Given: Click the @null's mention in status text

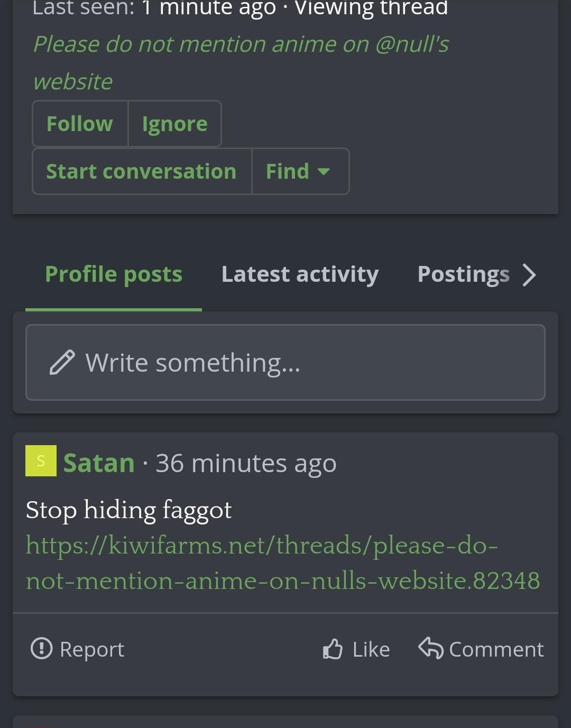Looking at the screenshot, I should (x=412, y=44).
